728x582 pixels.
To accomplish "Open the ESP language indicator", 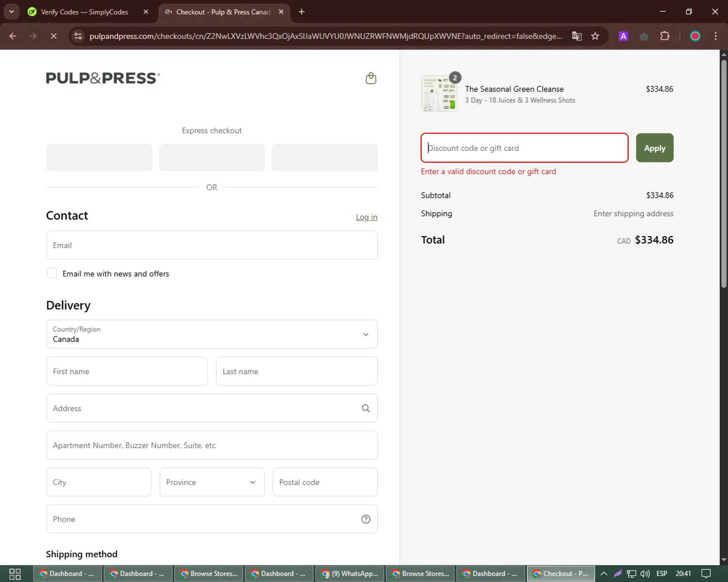I will click(662, 574).
